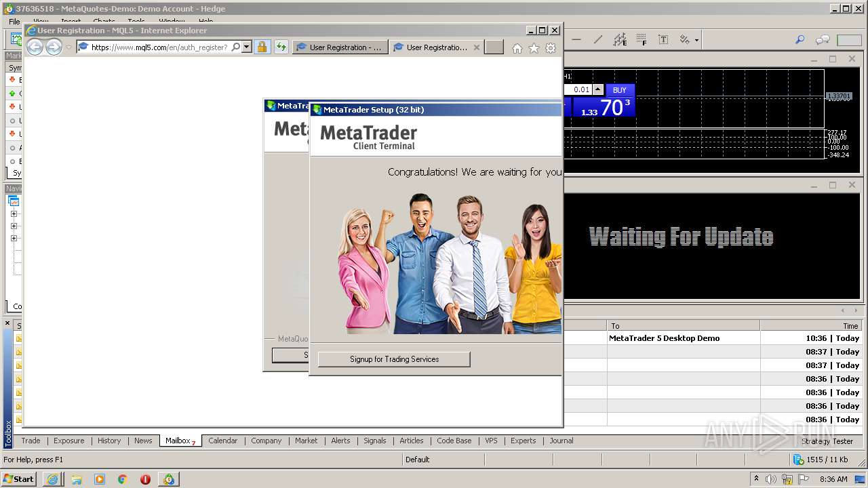The image size is (868, 488).
Task: Go back in Internet Explorer
Action: (35, 47)
